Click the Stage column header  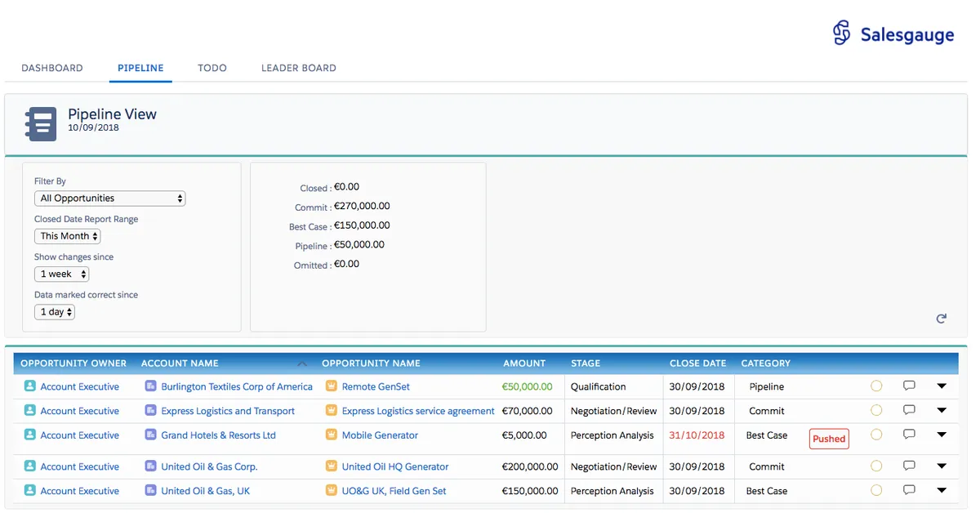pos(586,364)
